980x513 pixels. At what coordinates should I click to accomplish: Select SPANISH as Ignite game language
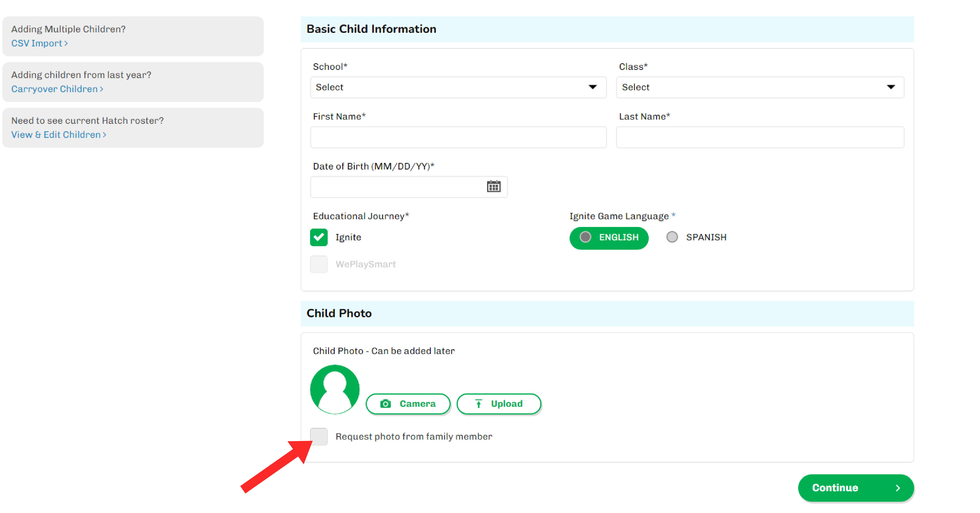pyautogui.click(x=672, y=237)
